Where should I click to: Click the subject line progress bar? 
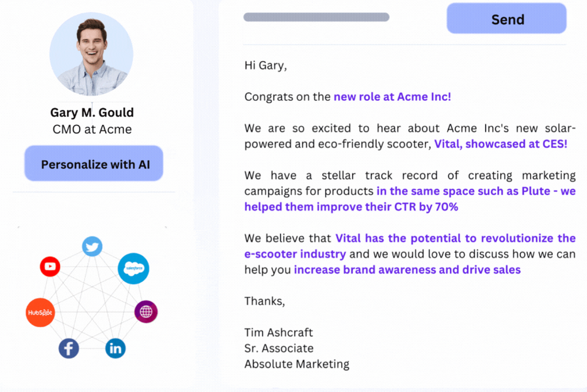[316, 17]
